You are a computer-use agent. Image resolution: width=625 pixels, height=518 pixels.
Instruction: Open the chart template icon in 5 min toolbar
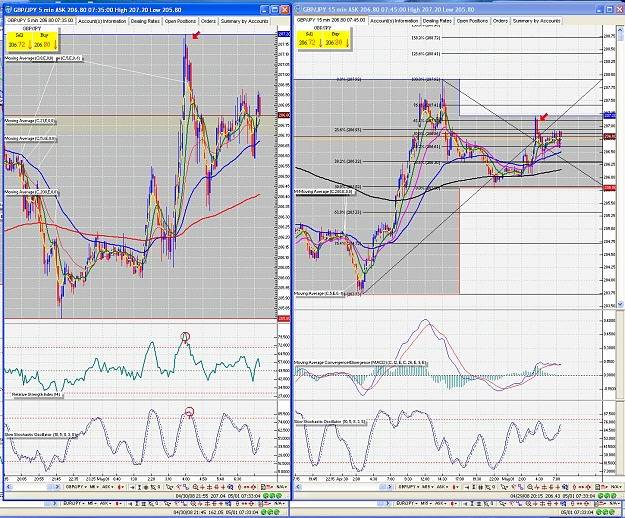[263, 487]
